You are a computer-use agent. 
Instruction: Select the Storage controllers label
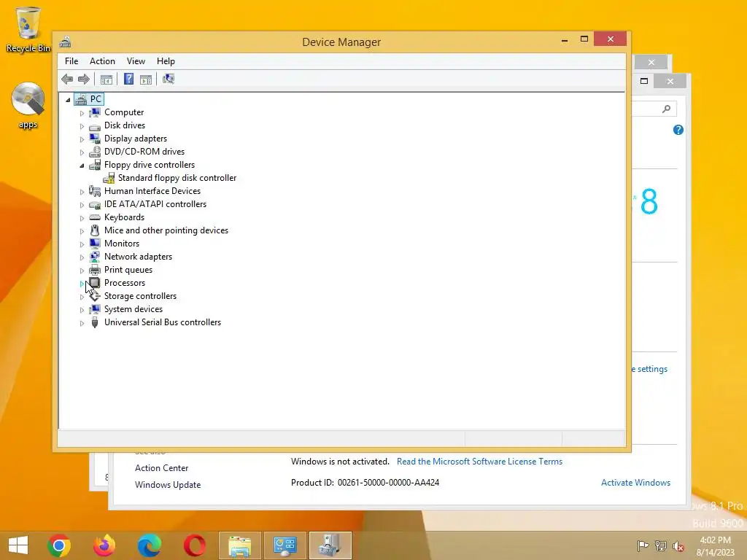141,296
